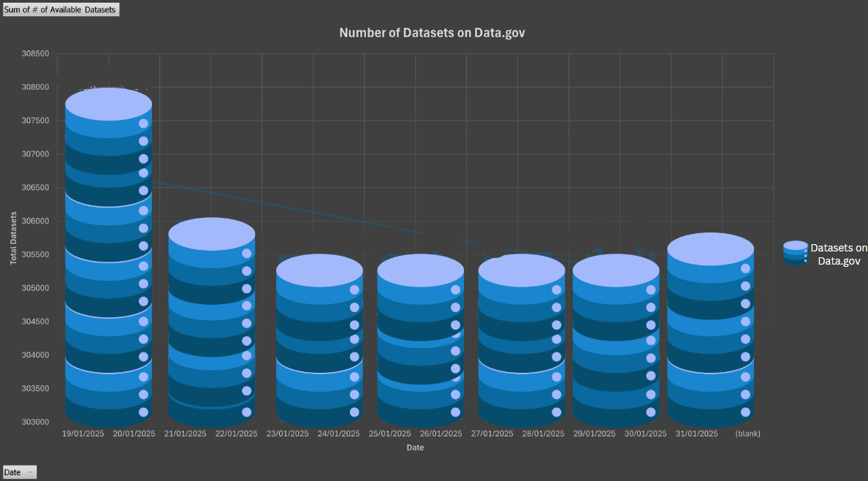The width and height of the screenshot is (868, 481).
Task: Click the Sum of # of Available Datasets button
Action: tap(61, 10)
